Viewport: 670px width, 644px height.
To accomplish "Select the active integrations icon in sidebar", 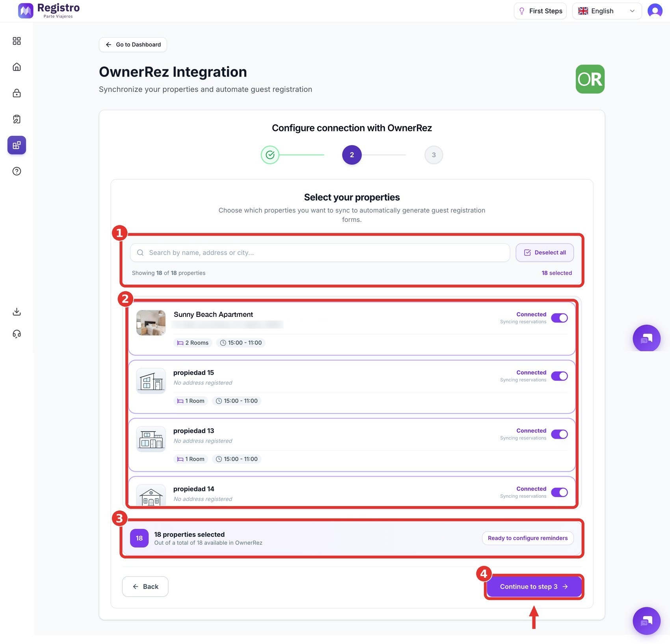I will pos(17,145).
